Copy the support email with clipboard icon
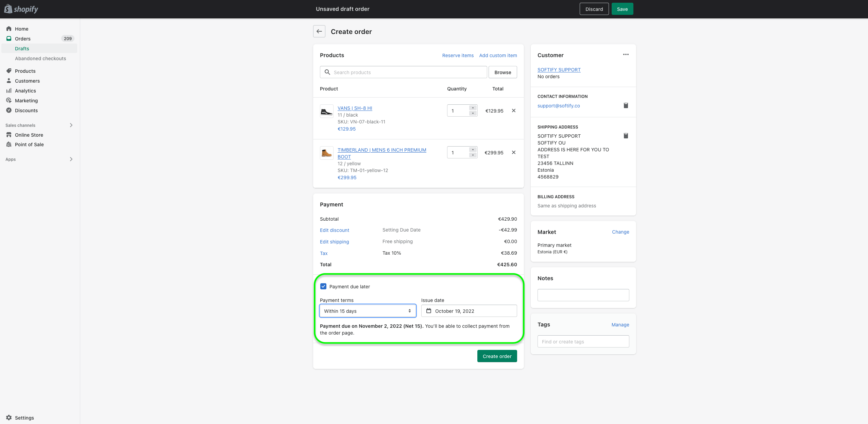868x424 pixels. tap(626, 105)
